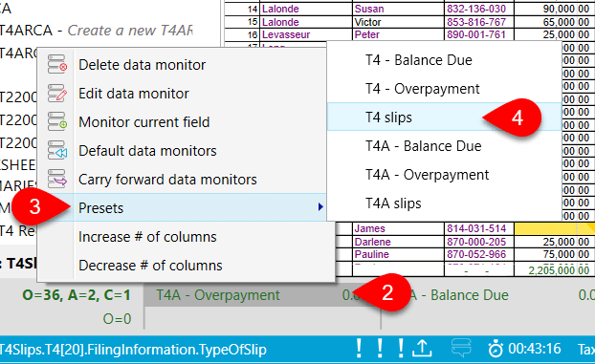The width and height of the screenshot is (595, 364).
Task: Click the Carry forward data monitors arrow icon
Action: click(x=57, y=179)
